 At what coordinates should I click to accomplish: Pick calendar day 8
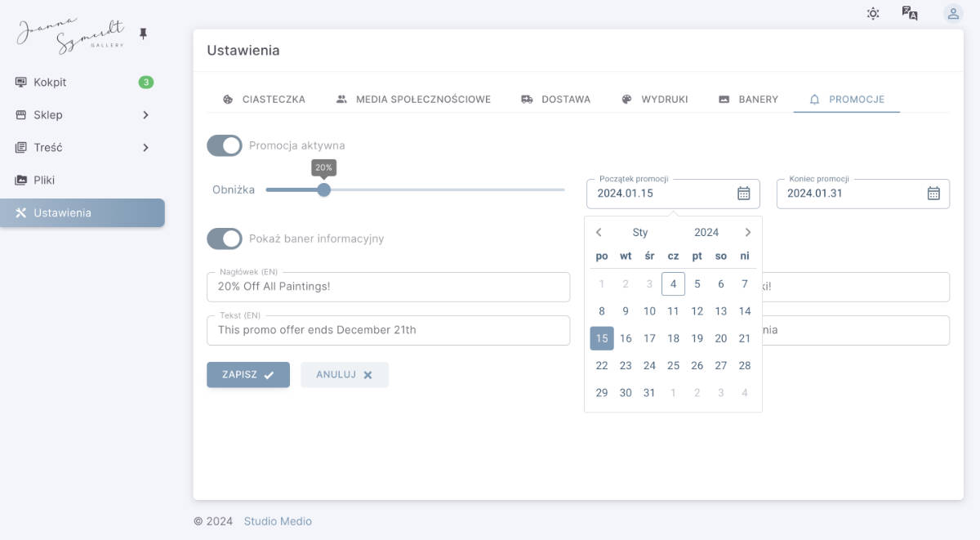pos(602,311)
